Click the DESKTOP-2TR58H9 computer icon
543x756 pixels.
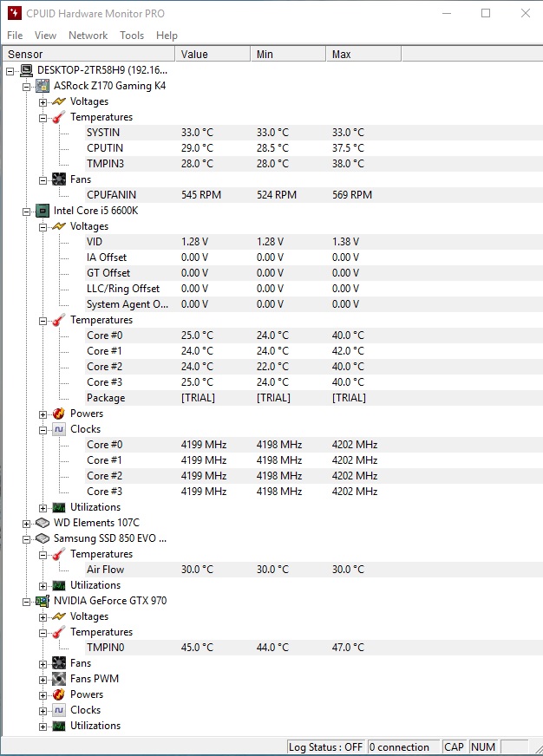27,70
